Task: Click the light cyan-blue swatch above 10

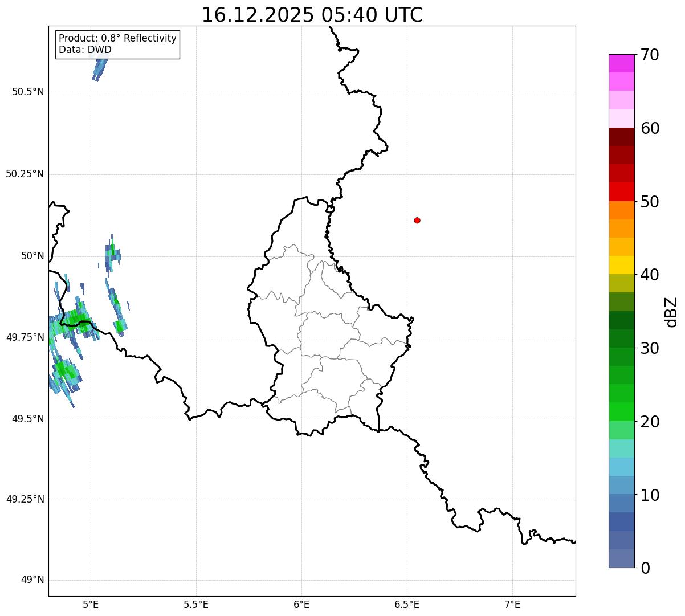Action: [622, 467]
